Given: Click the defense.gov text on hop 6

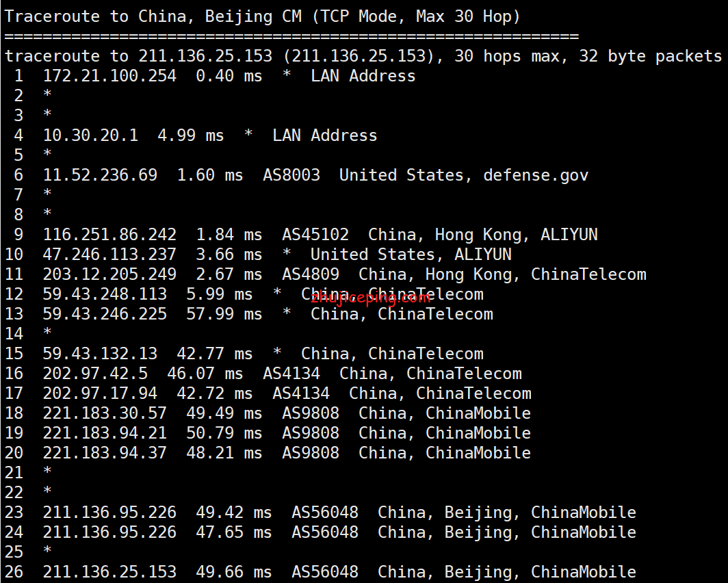Looking at the screenshot, I should click(536, 175).
